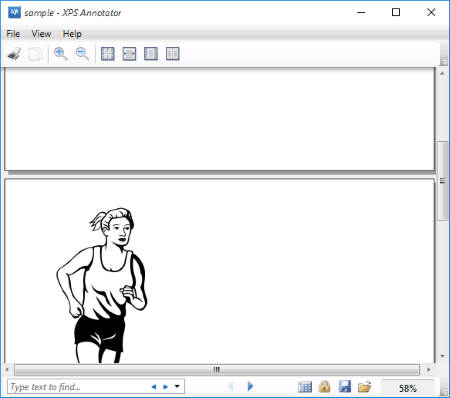Viewport: 450px width, 398px height.
Task: Switch to two-page view icon
Action: 173,54
